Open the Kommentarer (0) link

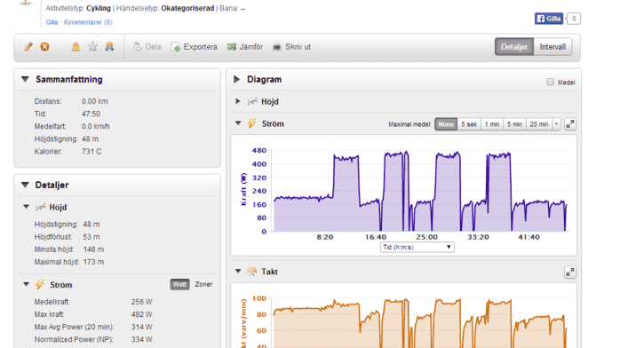coord(88,22)
